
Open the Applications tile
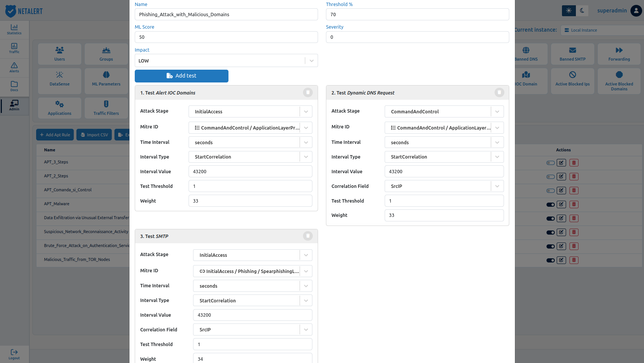(x=59, y=108)
